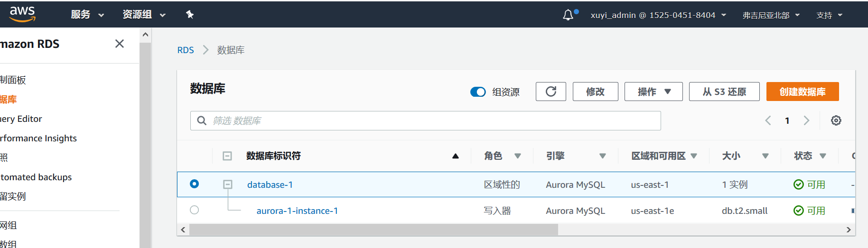Toggle the group resources switch
This screenshot has height=248, width=868.
pos(478,92)
